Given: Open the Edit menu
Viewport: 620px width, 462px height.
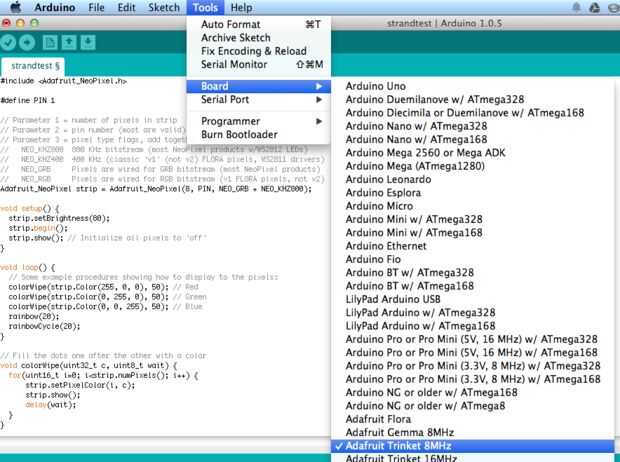Looking at the screenshot, I should click(126, 8).
